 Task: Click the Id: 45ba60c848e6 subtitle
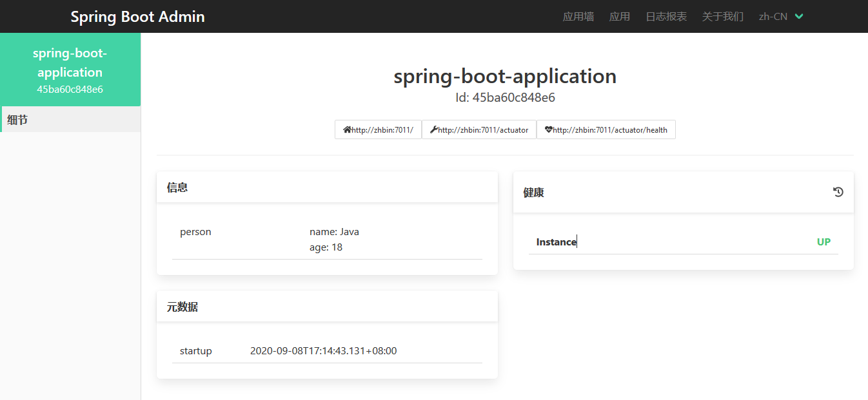click(505, 98)
